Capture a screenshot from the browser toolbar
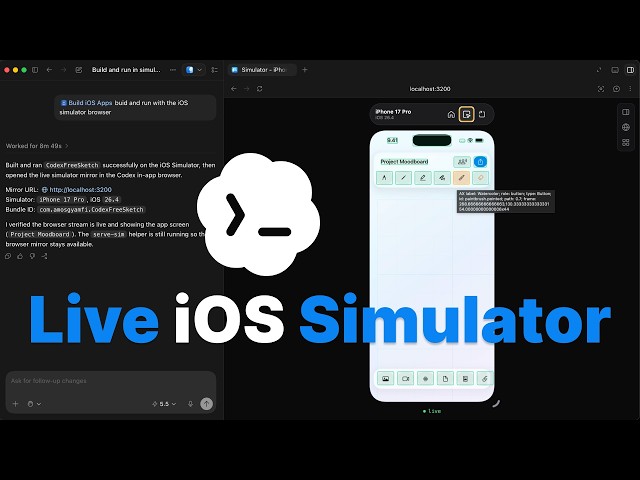Screen dimensions: 640x480 (601, 89)
